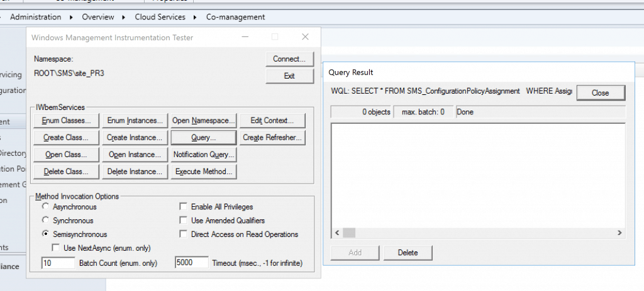The height and width of the screenshot is (291, 644).
Task: Enable All Privileges checkbox
Action: coord(183,206)
